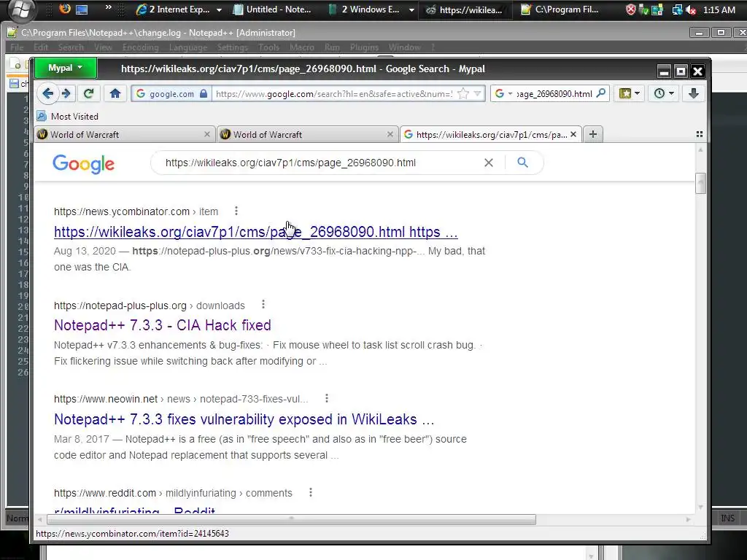
Task: Open options dots for the ycombinator result
Action: [x=236, y=211]
